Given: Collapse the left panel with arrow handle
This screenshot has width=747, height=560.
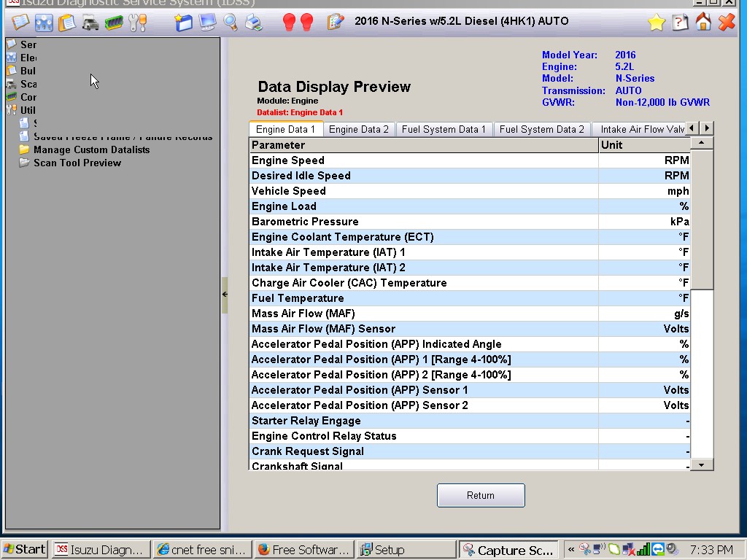Looking at the screenshot, I should 225,295.
